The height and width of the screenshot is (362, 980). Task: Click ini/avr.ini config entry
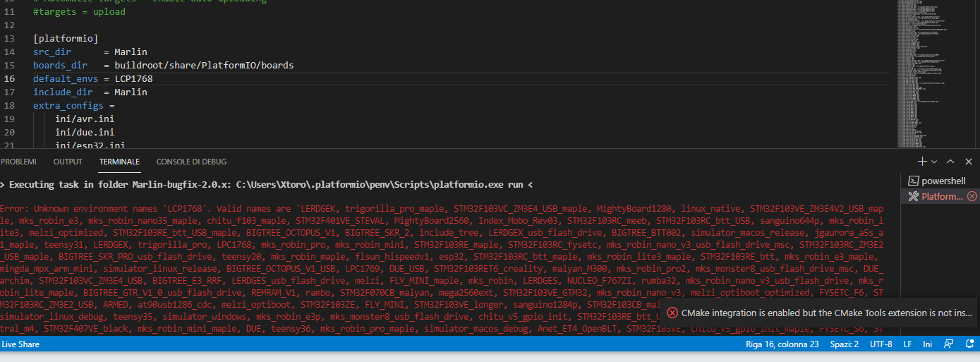pos(85,119)
